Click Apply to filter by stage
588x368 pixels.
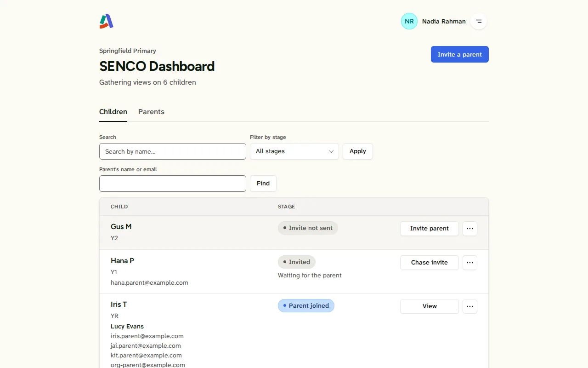tap(358, 151)
